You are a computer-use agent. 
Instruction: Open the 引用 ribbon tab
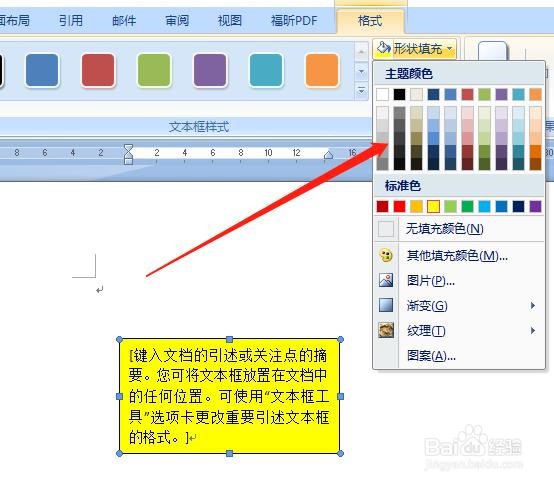pyautogui.click(x=71, y=20)
